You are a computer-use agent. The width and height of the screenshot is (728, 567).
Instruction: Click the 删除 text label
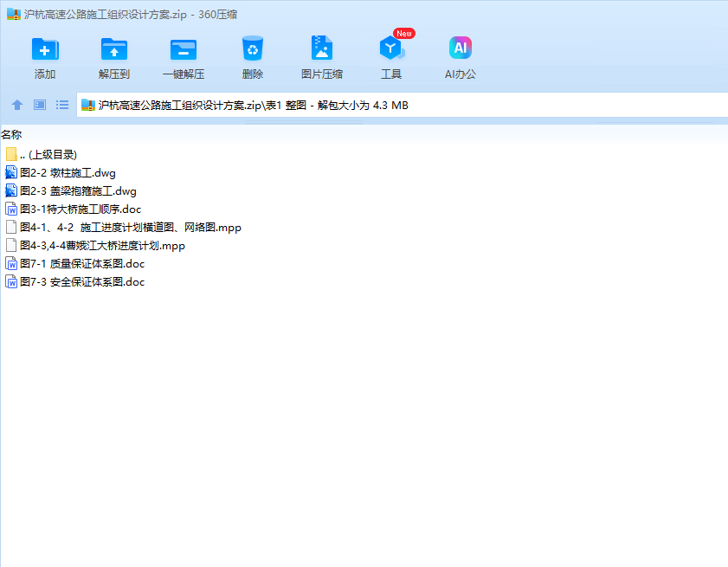point(253,74)
